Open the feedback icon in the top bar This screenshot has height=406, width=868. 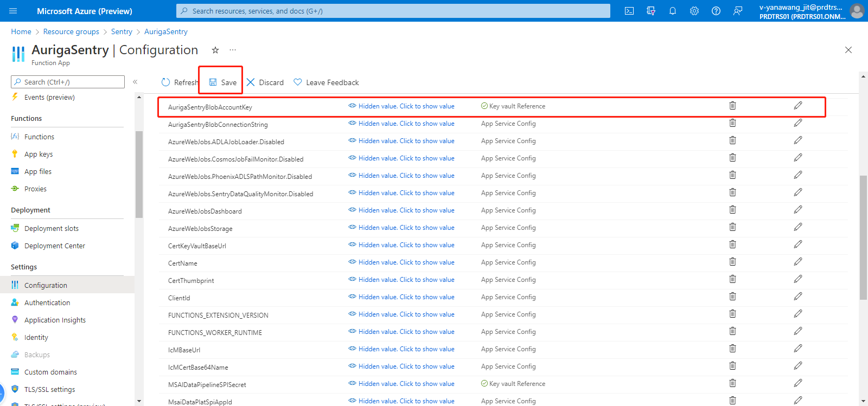point(738,11)
